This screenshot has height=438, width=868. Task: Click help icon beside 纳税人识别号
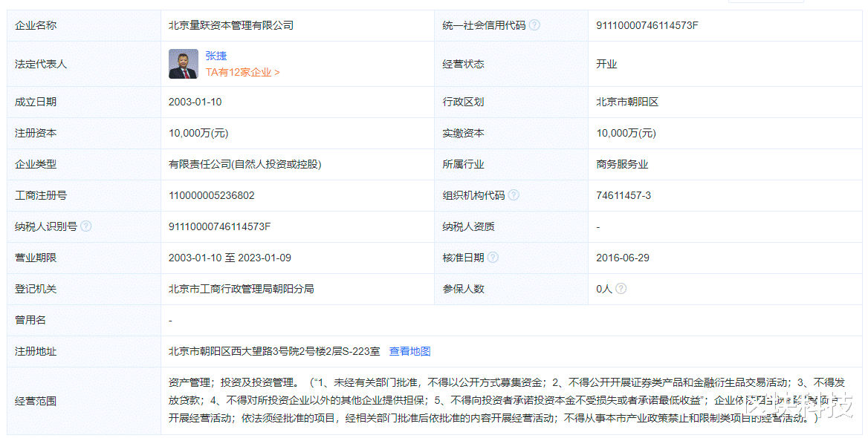(x=85, y=226)
